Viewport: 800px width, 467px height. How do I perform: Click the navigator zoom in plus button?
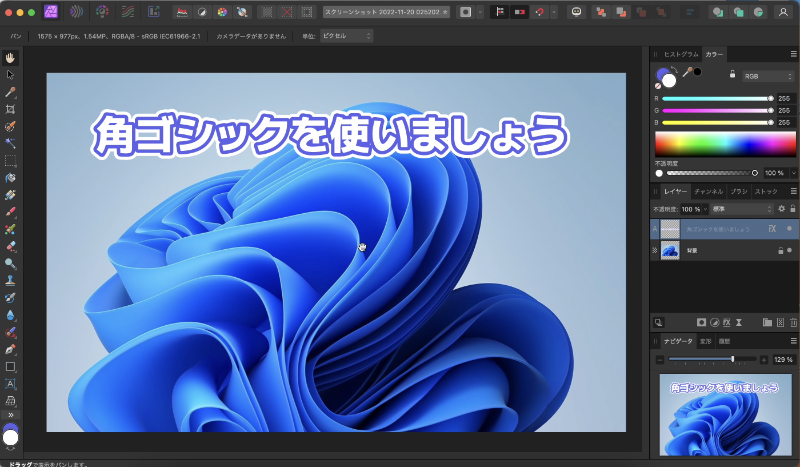[764, 360]
